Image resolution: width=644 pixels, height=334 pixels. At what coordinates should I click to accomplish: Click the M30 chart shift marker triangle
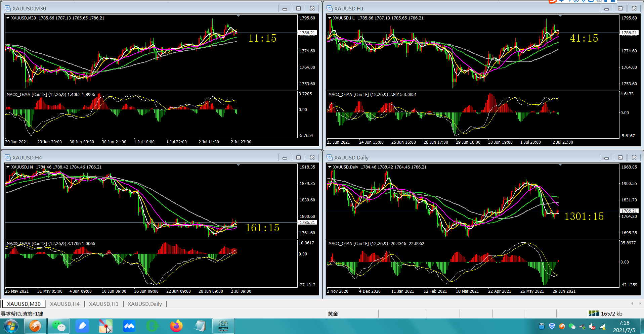coord(238,16)
